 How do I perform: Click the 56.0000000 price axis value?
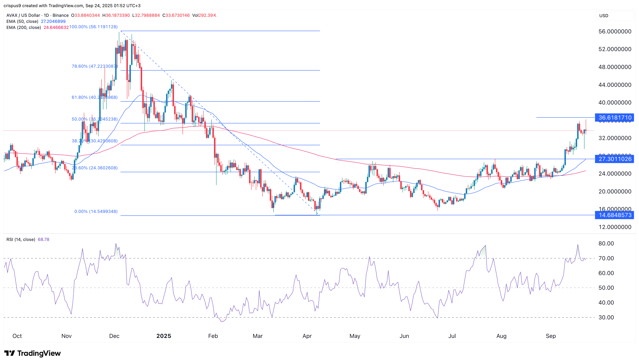pos(615,31)
